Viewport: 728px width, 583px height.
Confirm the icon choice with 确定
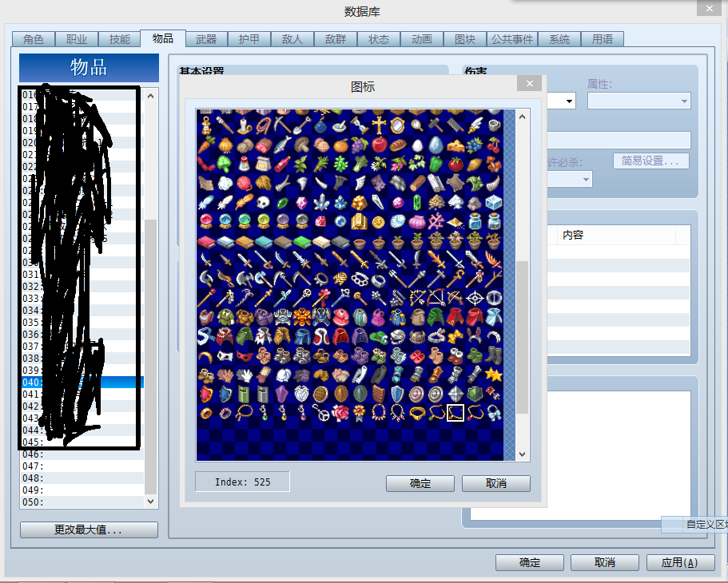[420, 483]
